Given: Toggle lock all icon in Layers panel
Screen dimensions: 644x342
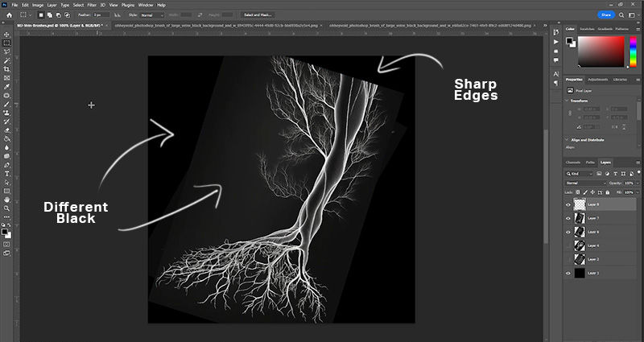Looking at the screenshot, I should pos(607,192).
